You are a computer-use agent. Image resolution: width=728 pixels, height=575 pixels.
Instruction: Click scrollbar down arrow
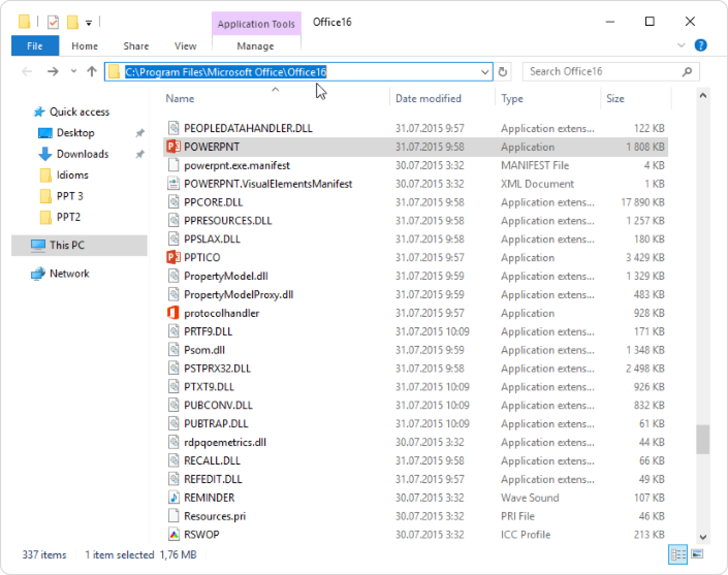703,537
